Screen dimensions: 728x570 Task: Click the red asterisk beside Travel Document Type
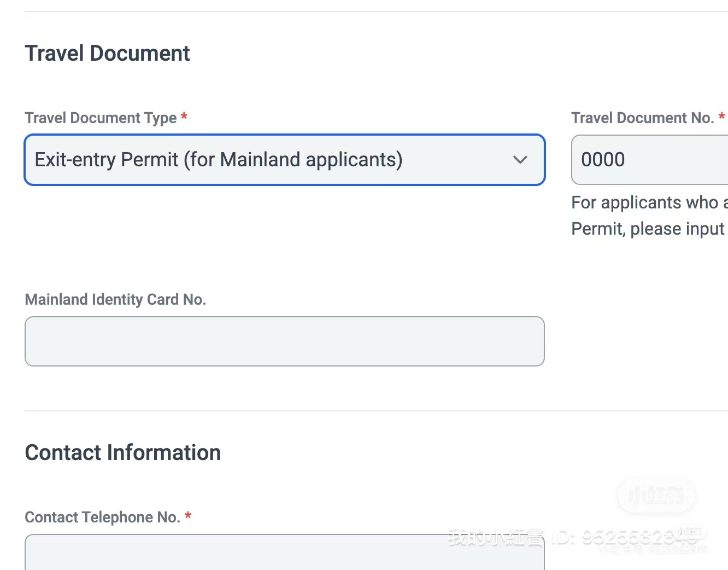184,116
